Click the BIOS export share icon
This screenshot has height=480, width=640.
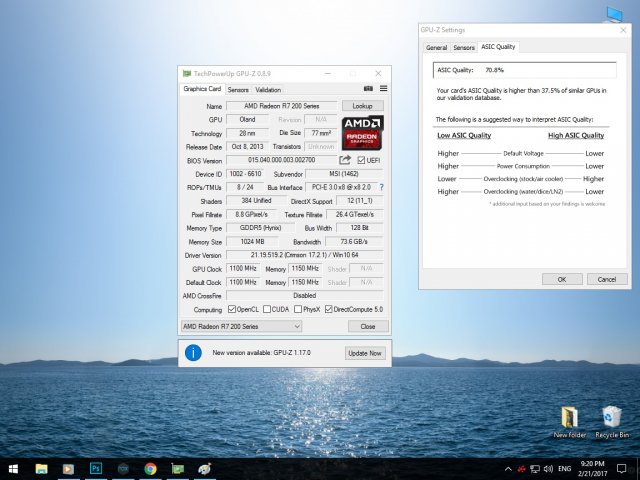pos(345,160)
